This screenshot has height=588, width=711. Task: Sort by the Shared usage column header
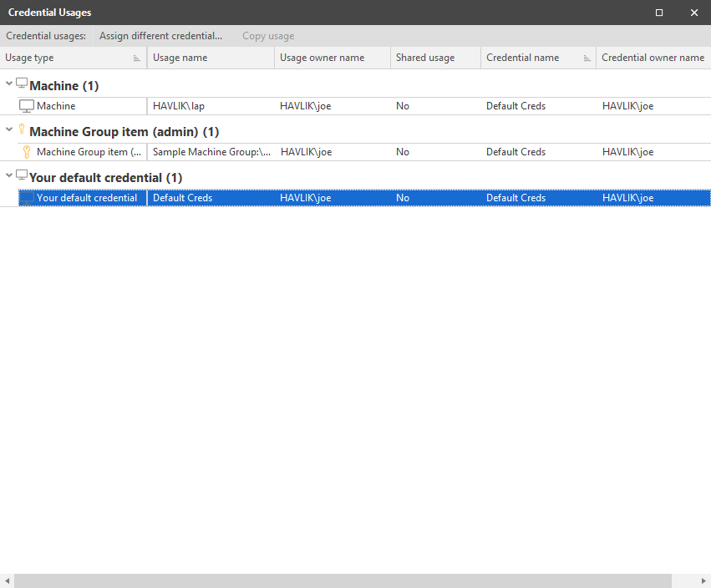pos(424,58)
